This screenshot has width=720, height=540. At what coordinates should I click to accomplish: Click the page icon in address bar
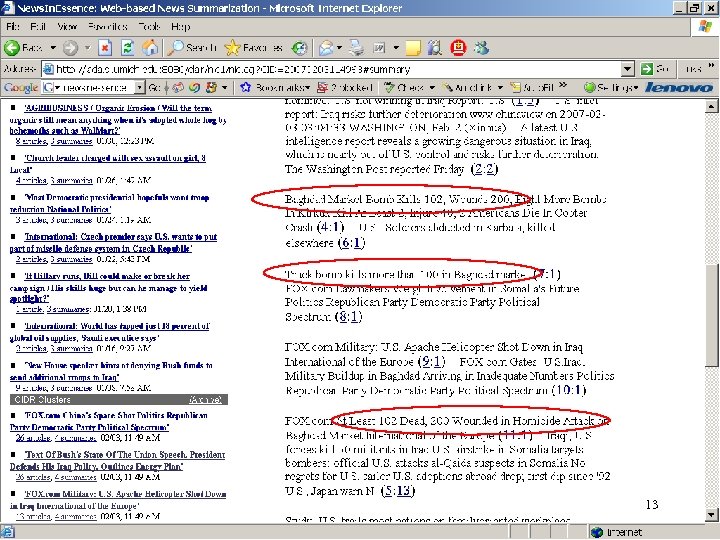48,69
